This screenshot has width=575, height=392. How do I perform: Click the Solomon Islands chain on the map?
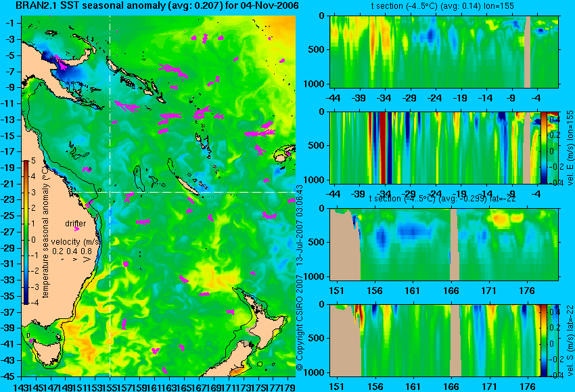coord(136,79)
